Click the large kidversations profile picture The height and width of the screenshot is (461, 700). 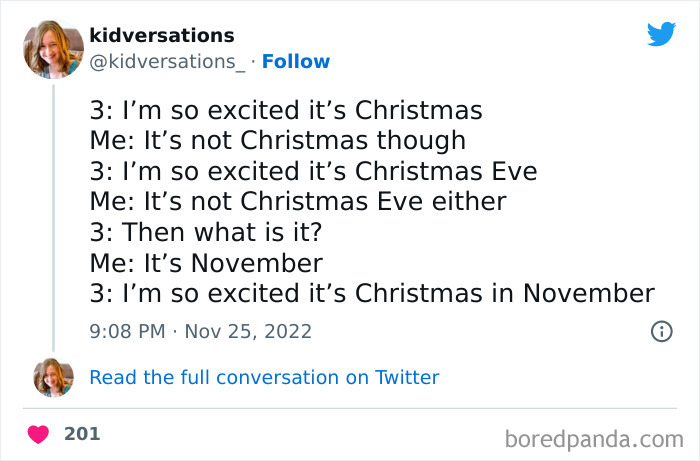coord(53,49)
